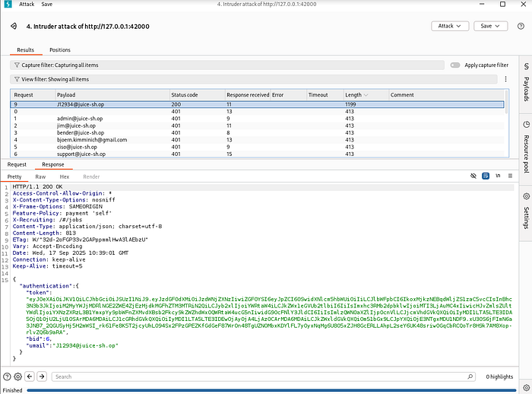The width and height of the screenshot is (532, 394).
Task: Go to previous search match arrow
Action: (x=30, y=377)
